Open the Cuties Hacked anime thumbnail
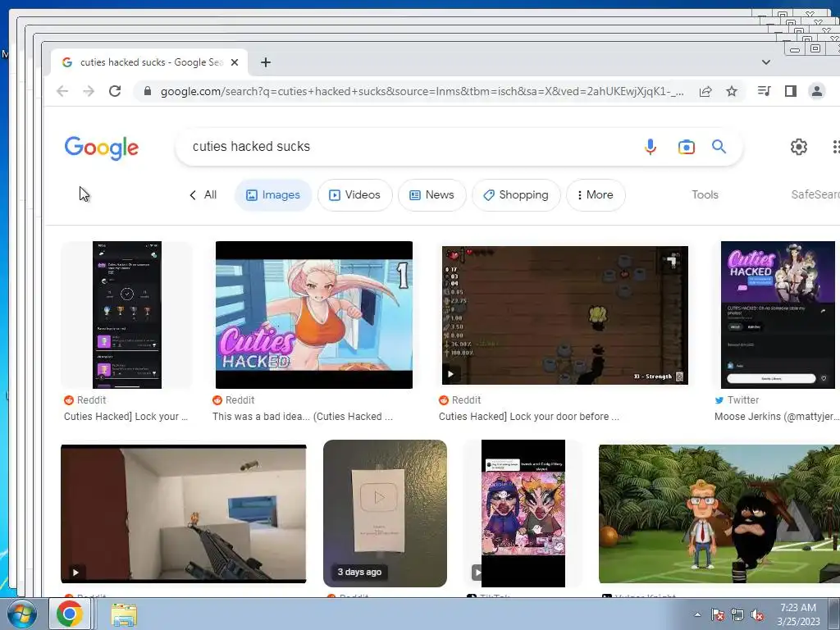 [x=314, y=315]
